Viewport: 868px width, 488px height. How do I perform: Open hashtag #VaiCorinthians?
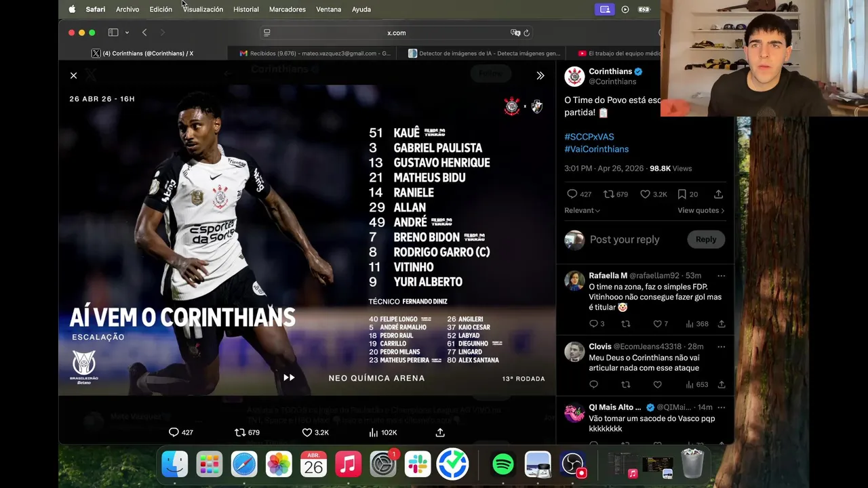(x=596, y=149)
